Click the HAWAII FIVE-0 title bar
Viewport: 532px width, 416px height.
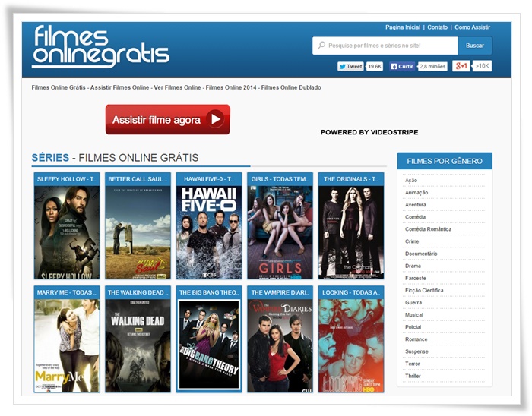point(209,179)
